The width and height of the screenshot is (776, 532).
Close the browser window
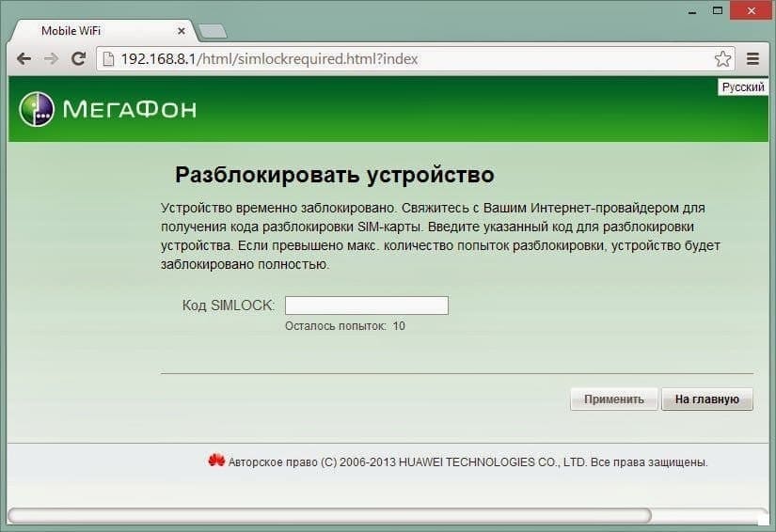752,10
